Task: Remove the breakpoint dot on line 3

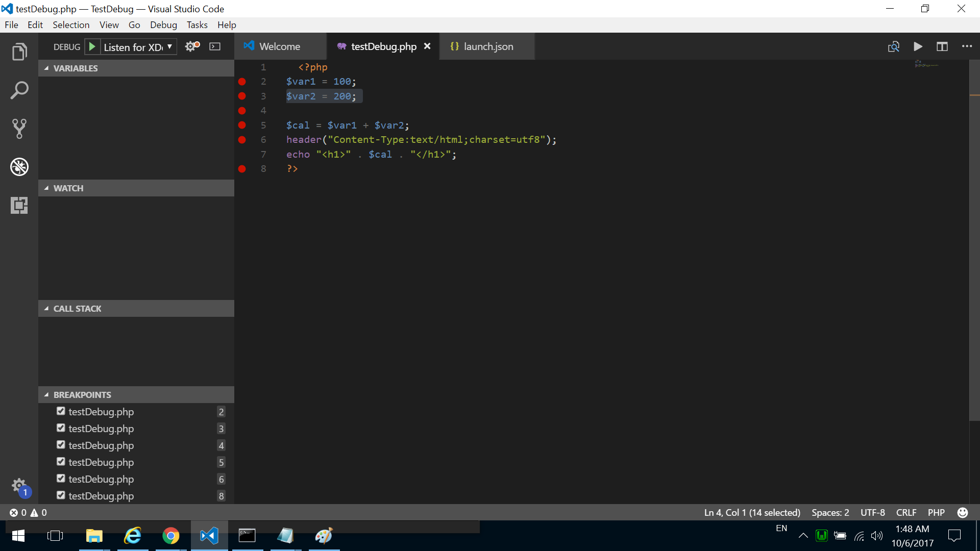Action: pos(242,96)
